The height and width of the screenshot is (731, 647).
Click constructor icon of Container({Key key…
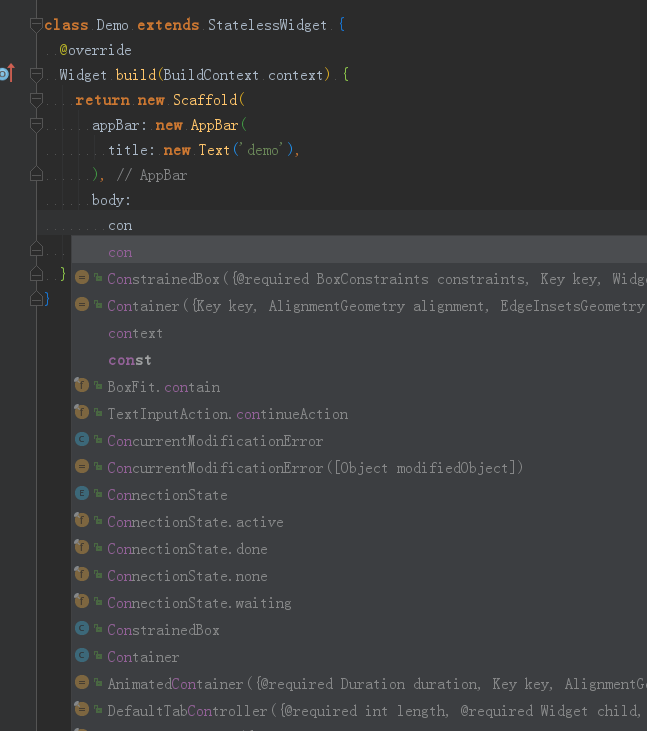click(82, 304)
